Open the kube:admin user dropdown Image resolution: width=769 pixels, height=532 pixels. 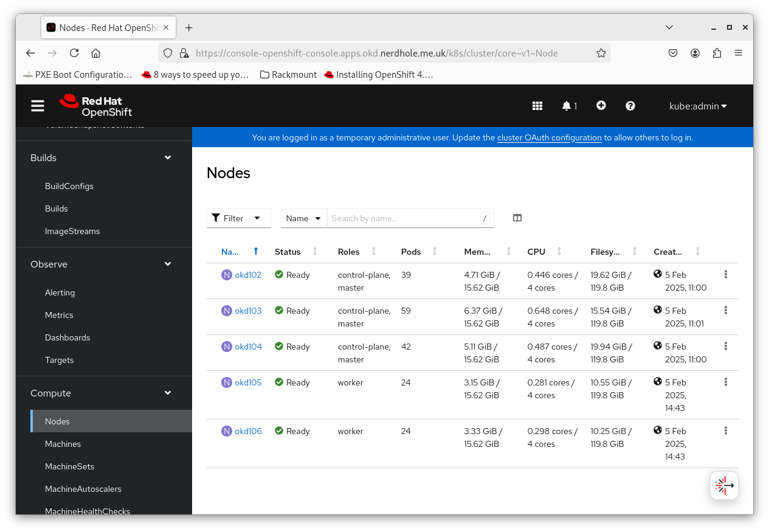(698, 106)
